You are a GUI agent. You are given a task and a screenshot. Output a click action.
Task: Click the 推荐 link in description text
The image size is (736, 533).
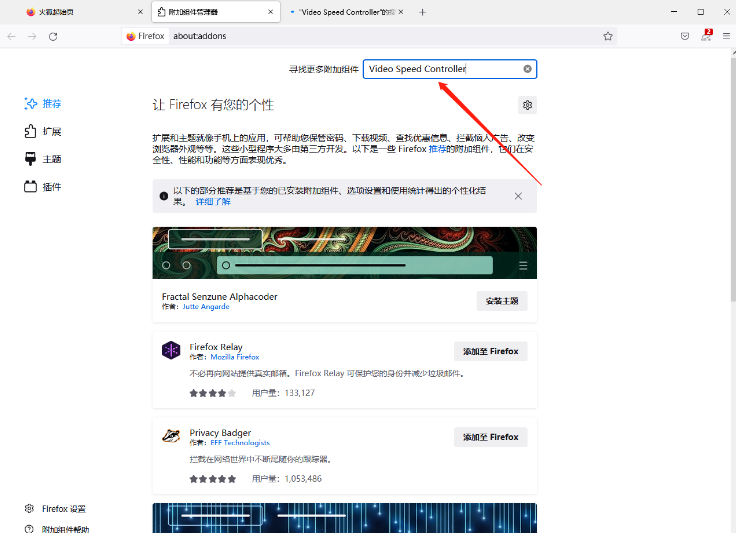(437, 149)
